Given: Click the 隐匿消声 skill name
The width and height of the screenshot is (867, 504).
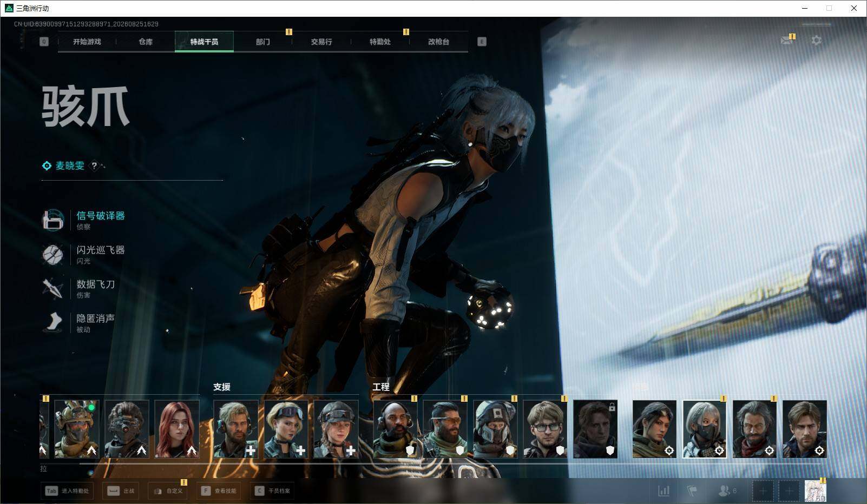Looking at the screenshot, I should coord(96,319).
